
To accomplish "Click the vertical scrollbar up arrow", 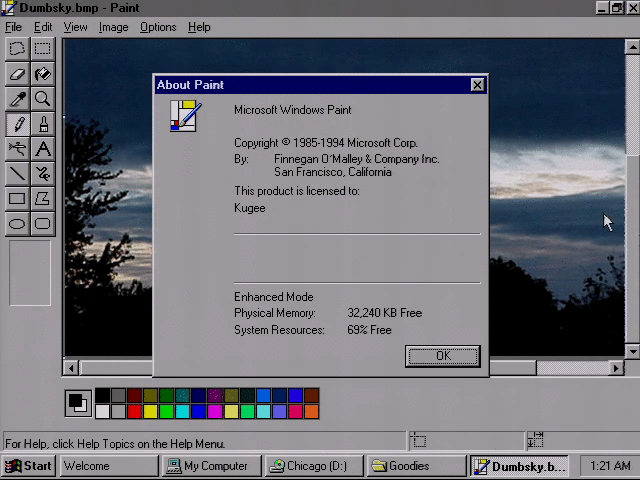I will point(632,47).
